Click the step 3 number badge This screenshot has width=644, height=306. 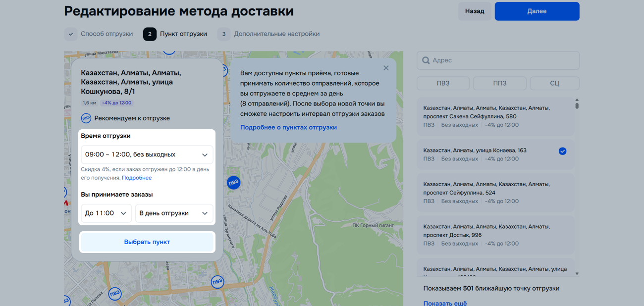pos(224,34)
